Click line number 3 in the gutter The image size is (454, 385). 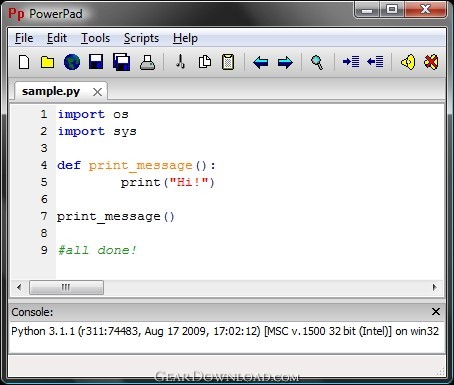[x=44, y=148]
